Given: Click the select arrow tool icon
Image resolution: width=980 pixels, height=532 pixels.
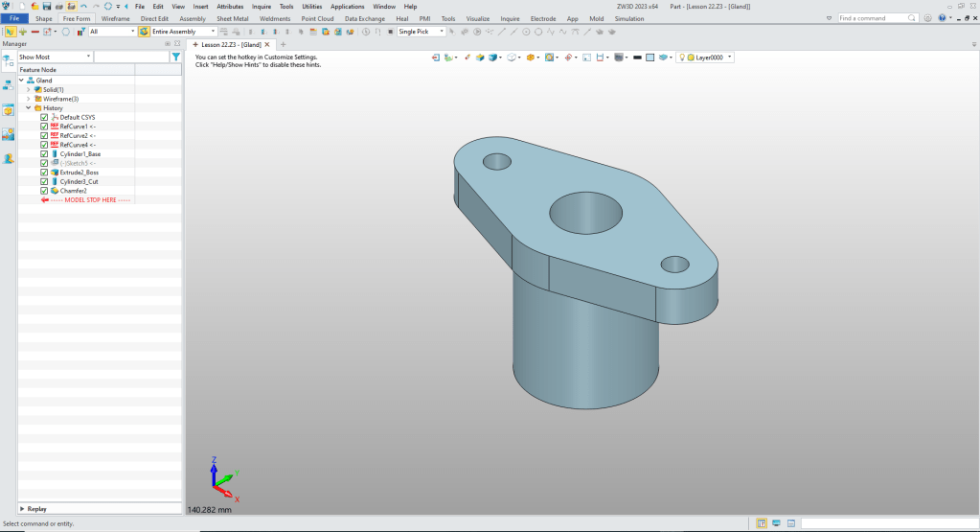Looking at the screenshot, I should pos(10,32).
